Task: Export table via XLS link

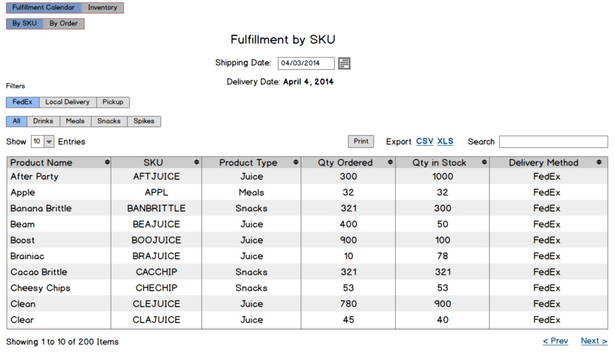Action: coord(445,142)
